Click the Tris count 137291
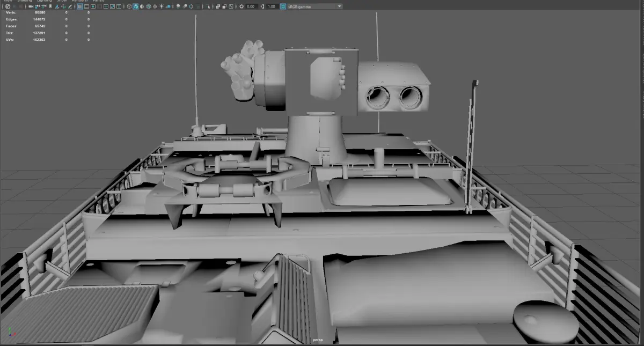This screenshot has height=346, width=644. click(x=39, y=33)
